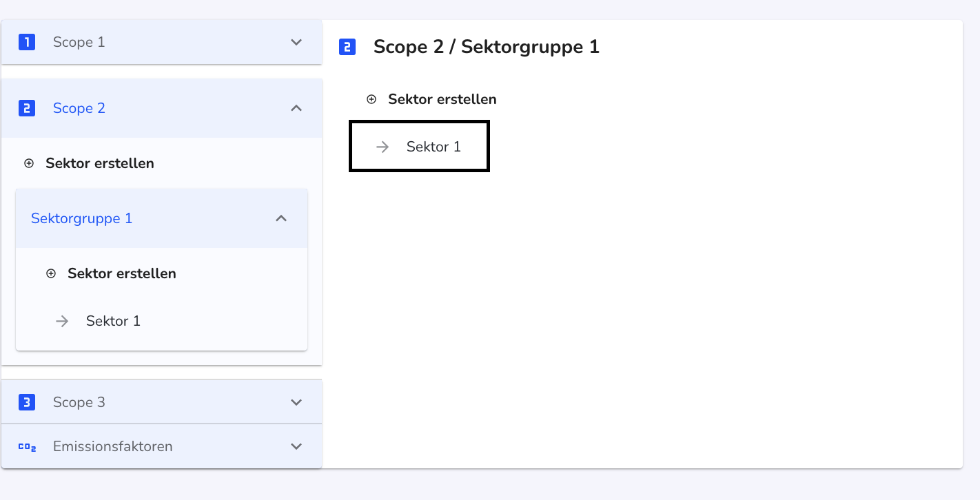Image resolution: width=980 pixels, height=500 pixels.
Task: Click the arrow icon next to sidebar Sektor 1
Action: click(x=62, y=321)
